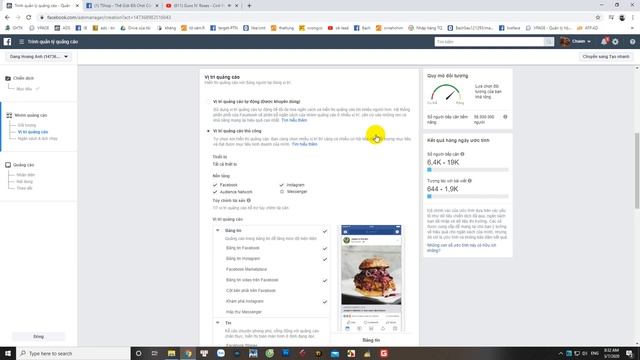Open the Chaen profile dropdown in the header
This screenshot has height=360, width=640.
tap(576, 42)
